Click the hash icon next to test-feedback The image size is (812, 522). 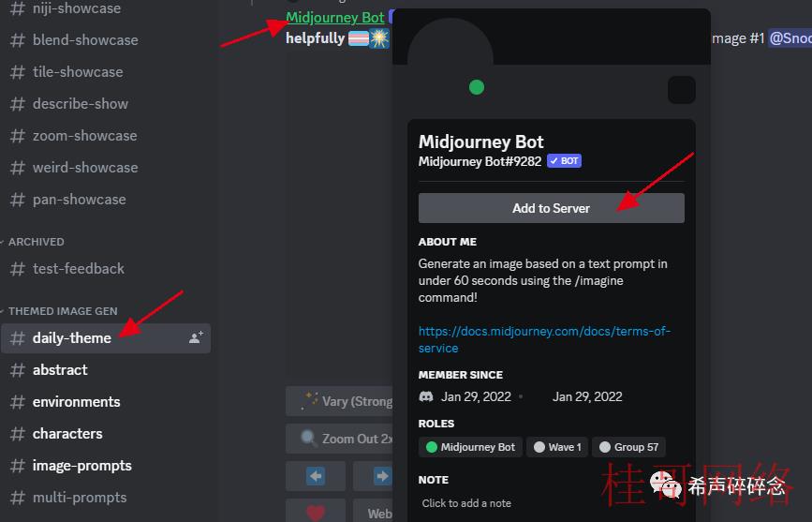tap(18, 269)
